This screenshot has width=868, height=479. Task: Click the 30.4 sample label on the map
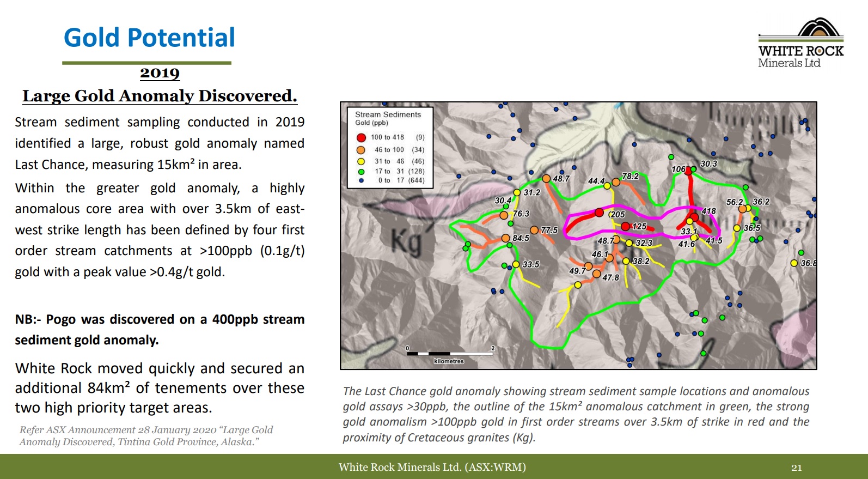pyautogui.click(x=503, y=201)
